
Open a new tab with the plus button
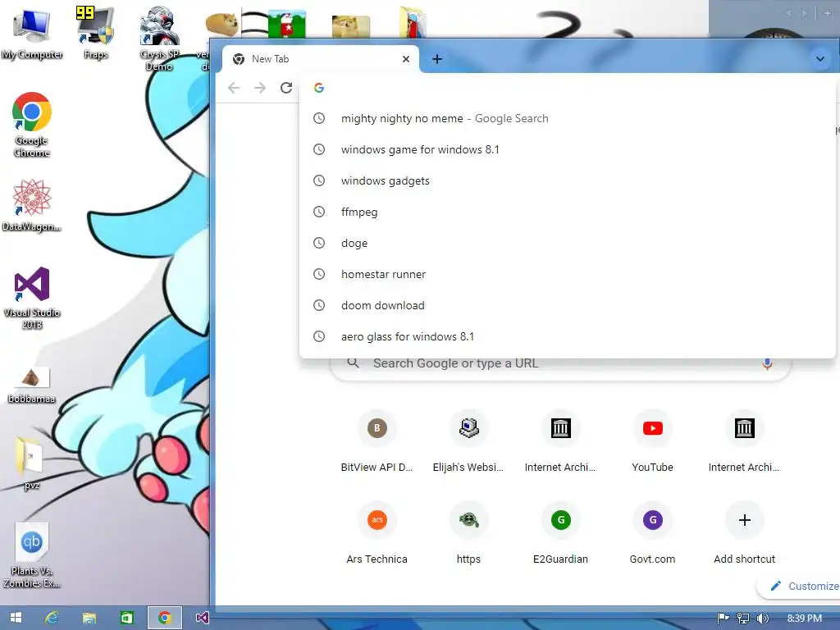pyautogui.click(x=437, y=59)
